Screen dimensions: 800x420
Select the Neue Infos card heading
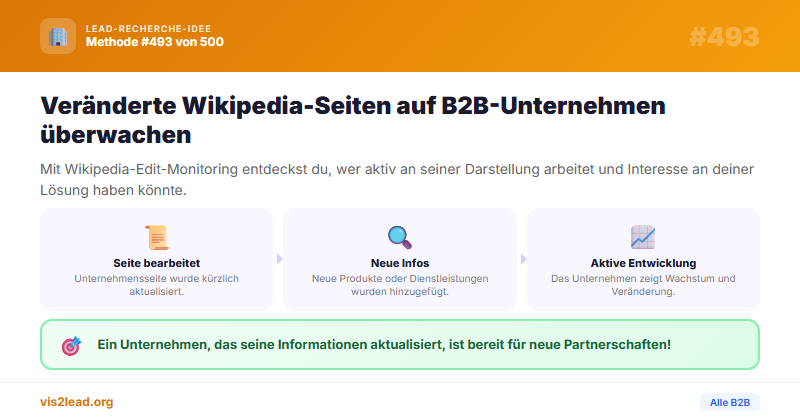pos(400,263)
